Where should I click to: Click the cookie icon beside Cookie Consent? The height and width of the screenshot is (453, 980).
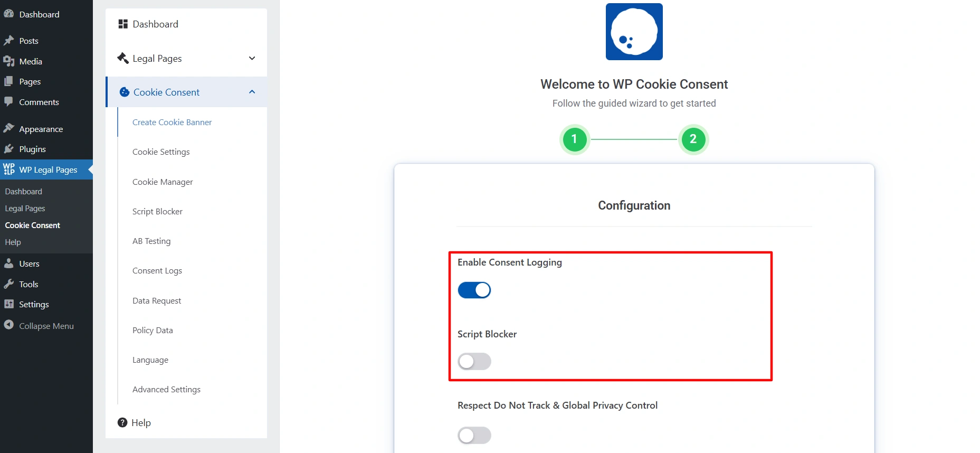tap(123, 91)
